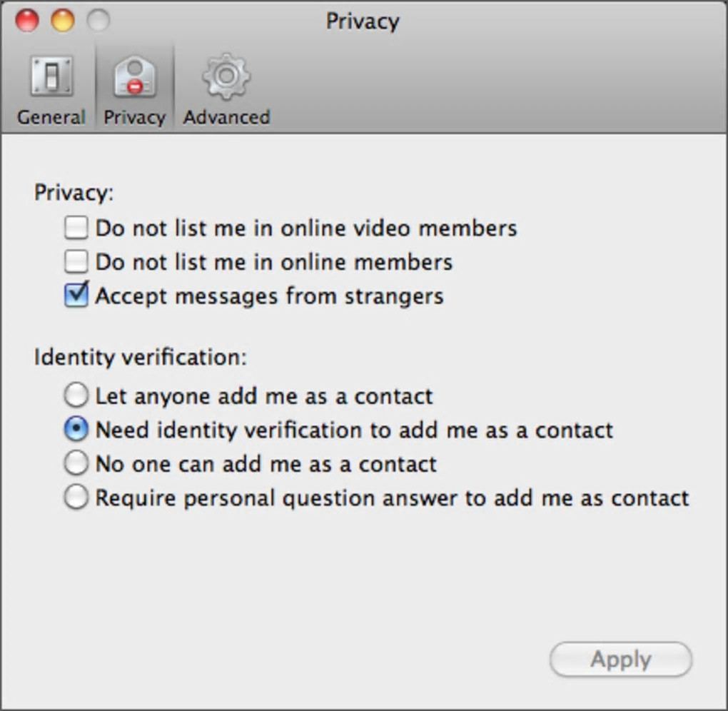
Task: Select "No one can add me as a contact"
Action: click(76, 464)
